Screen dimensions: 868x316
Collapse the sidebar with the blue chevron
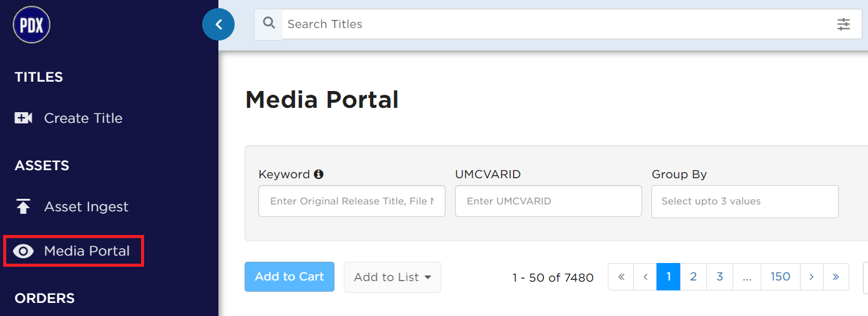pos(218,24)
